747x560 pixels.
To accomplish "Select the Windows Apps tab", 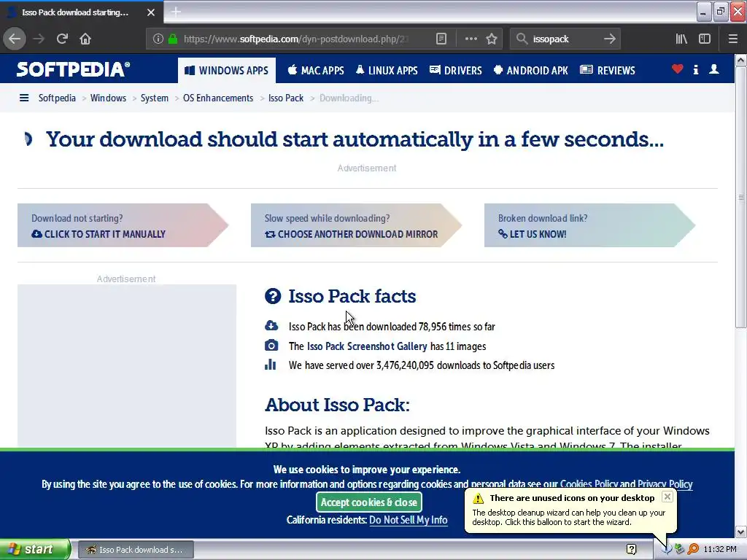I will [x=227, y=71].
